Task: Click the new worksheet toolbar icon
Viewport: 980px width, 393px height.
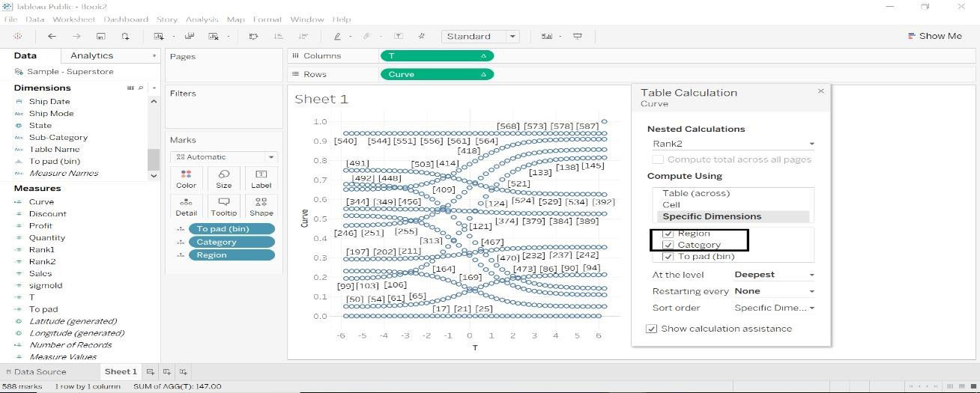Action: pyautogui.click(x=159, y=36)
